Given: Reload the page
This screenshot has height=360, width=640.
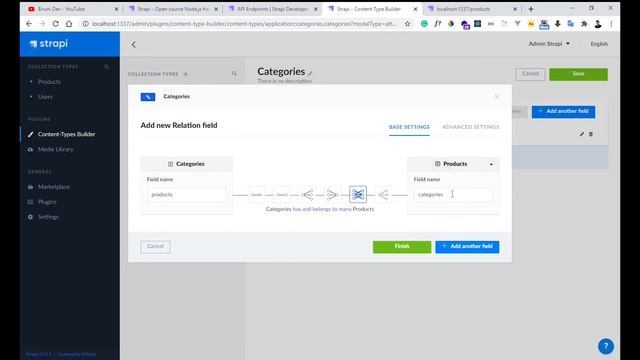Looking at the screenshot, I should click(56, 24).
